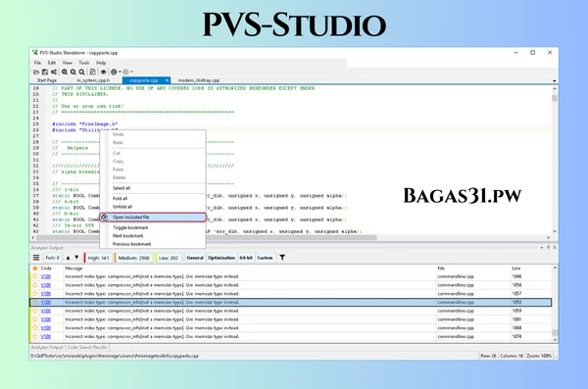Click the Open included file menu icon

104,218
